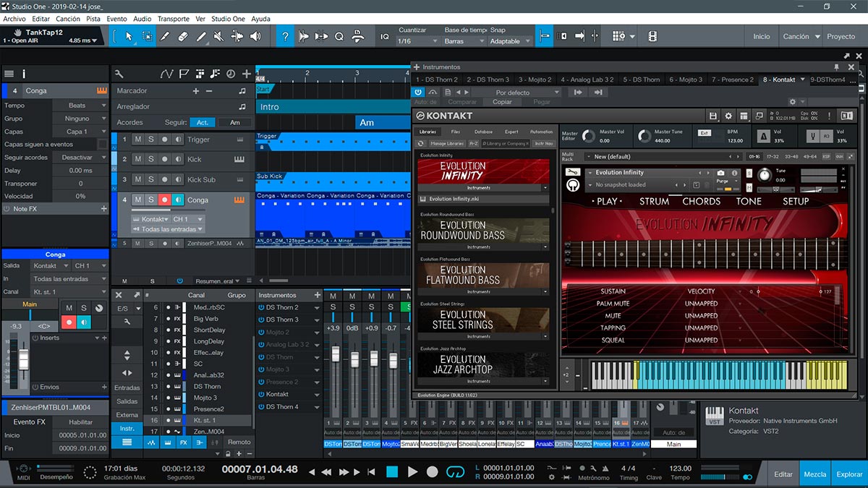The image size is (868, 488).
Task: Click the Manage Libraries button
Action: [447, 144]
